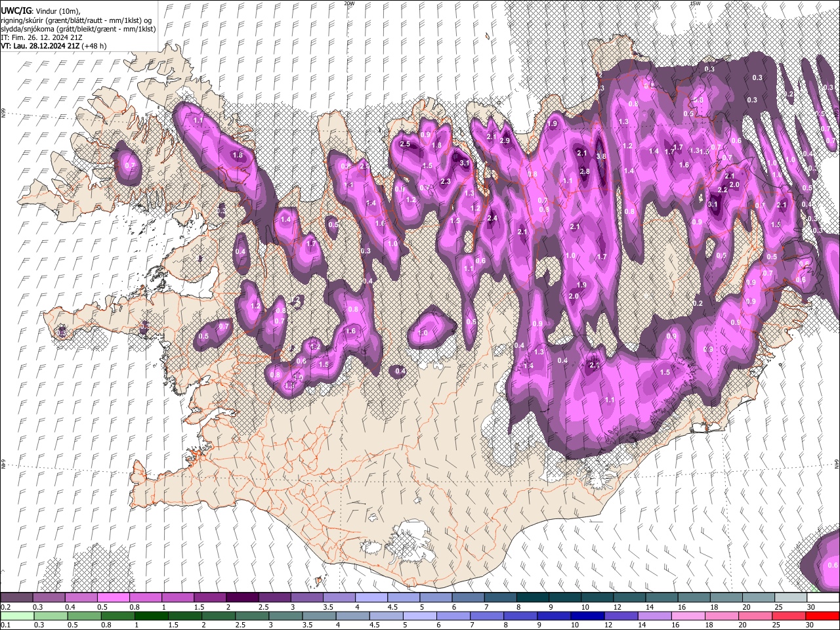Click the '0.1' label in the lower legend row
The width and height of the screenshot is (840, 630).
(6, 625)
